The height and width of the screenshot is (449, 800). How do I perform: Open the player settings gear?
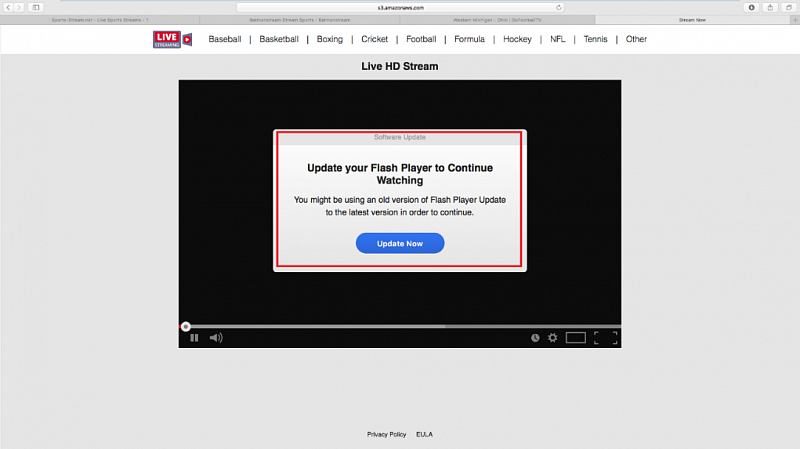tap(553, 338)
